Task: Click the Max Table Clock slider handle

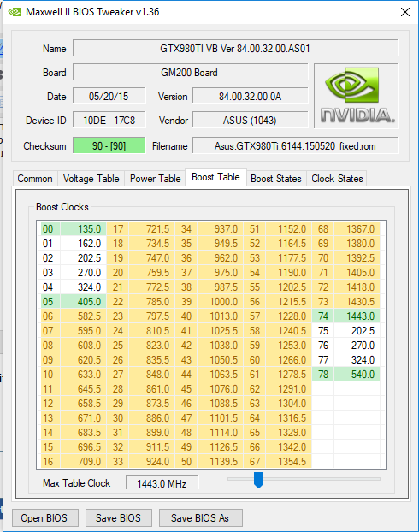Action: tap(258, 480)
